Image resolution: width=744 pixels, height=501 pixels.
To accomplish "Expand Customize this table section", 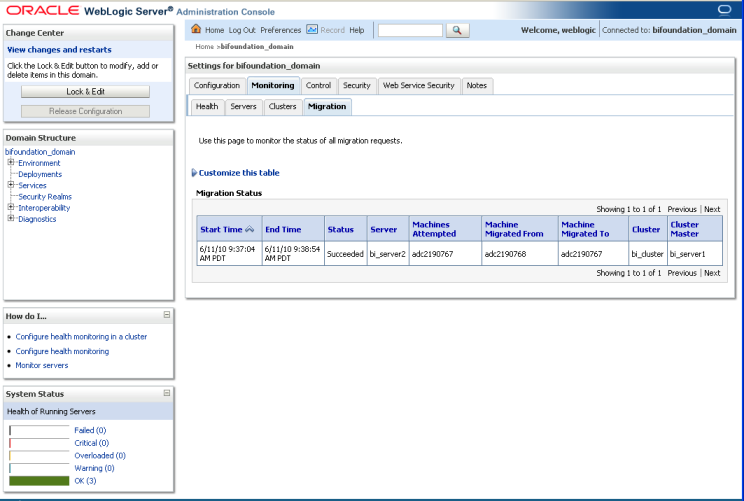I will point(194,173).
